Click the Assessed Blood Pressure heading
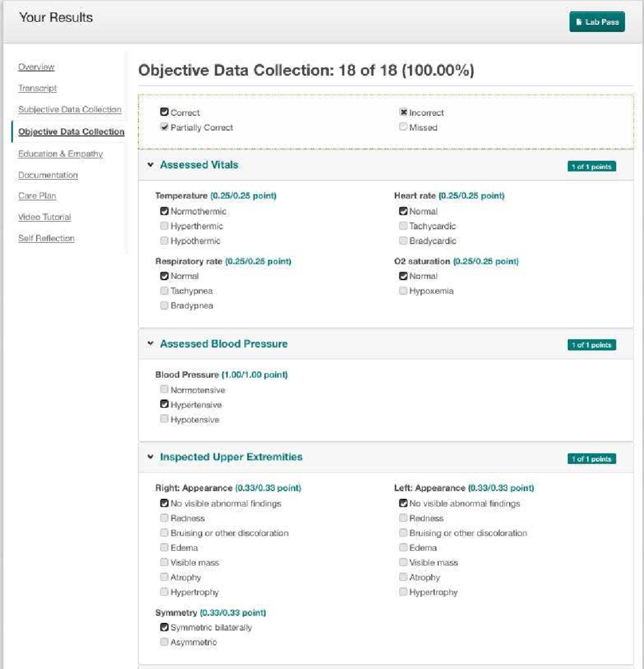Image resolution: width=644 pixels, height=669 pixels. 224,344
